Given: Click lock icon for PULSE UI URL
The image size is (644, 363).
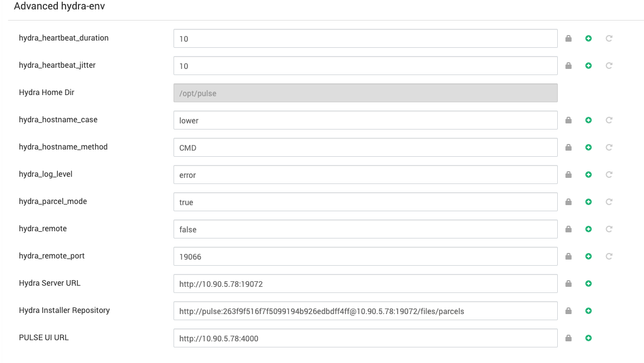Looking at the screenshot, I should click(x=568, y=338).
